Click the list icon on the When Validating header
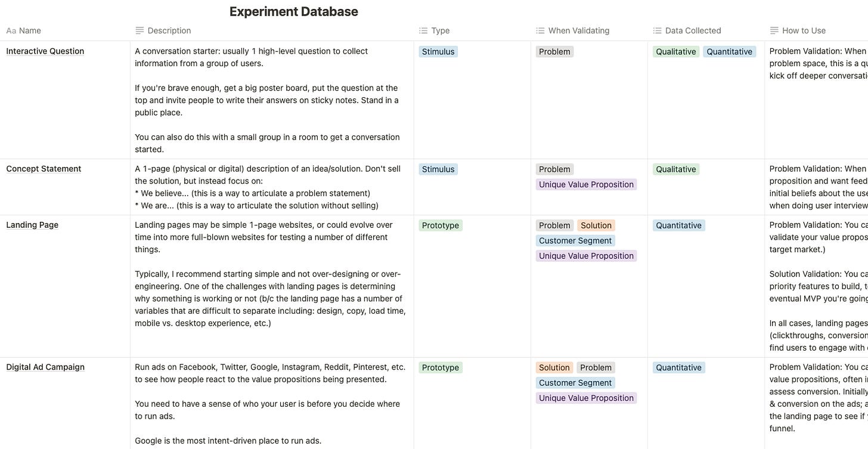 540,30
